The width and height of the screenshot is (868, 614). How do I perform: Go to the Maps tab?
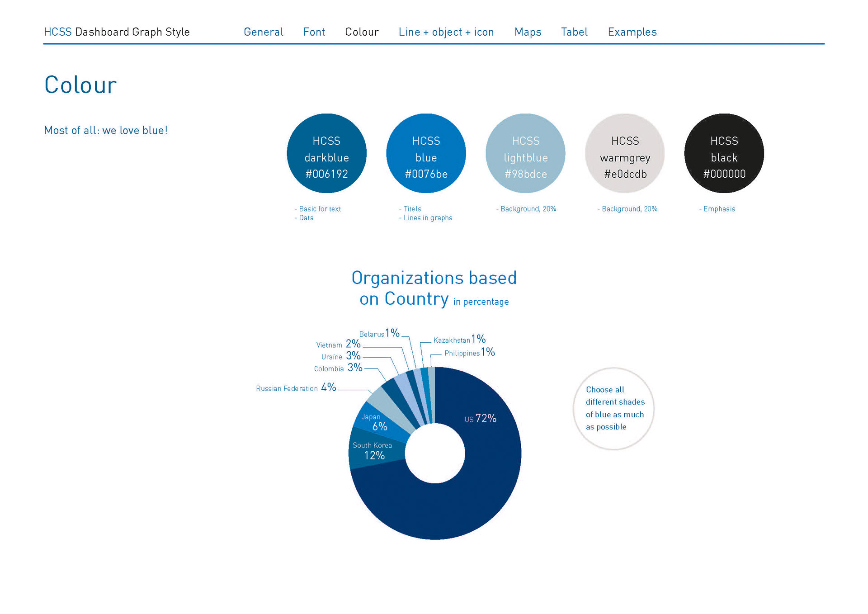pyautogui.click(x=528, y=32)
